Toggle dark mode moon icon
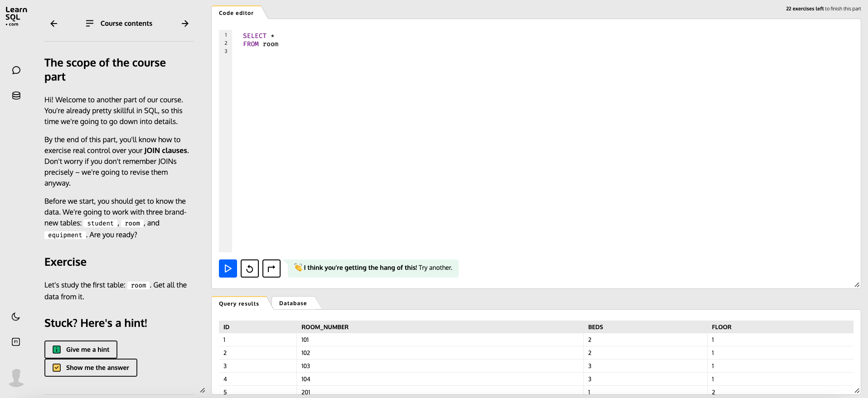This screenshot has width=868, height=398. click(16, 316)
